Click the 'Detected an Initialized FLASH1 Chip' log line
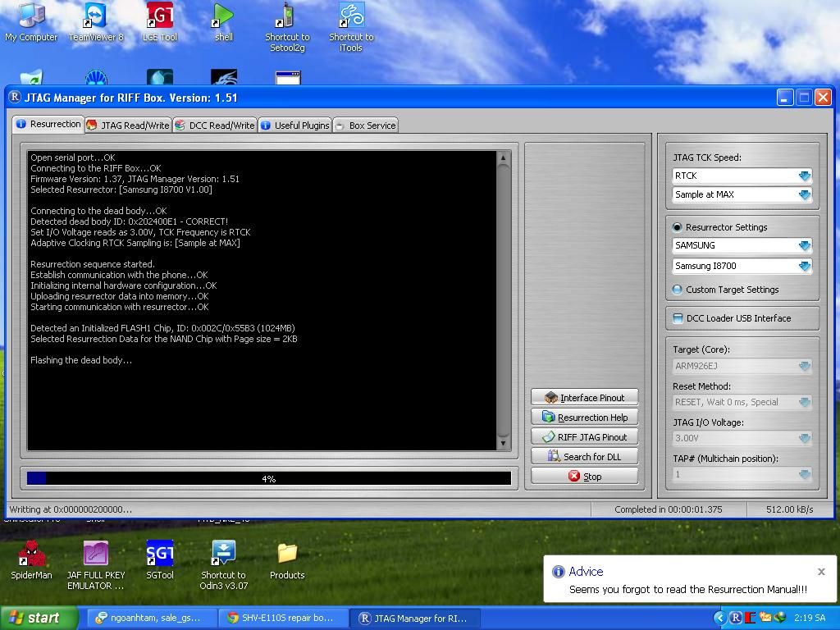The image size is (840, 630). [163, 328]
